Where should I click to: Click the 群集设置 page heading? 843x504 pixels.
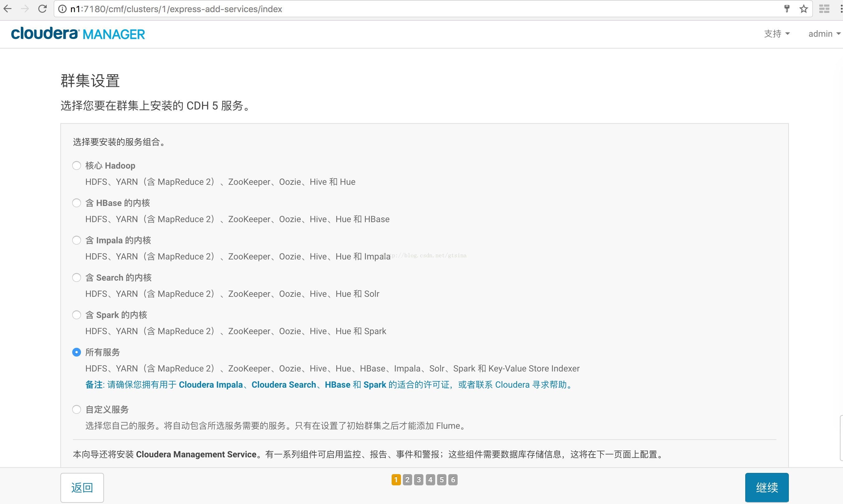click(90, 81)
